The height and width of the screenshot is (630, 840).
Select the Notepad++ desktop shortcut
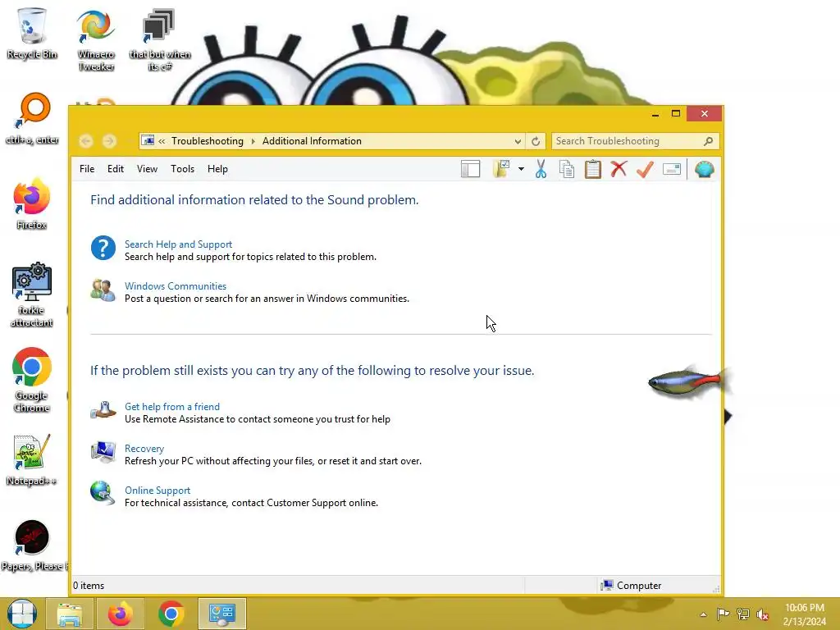[x=32, y=459]
